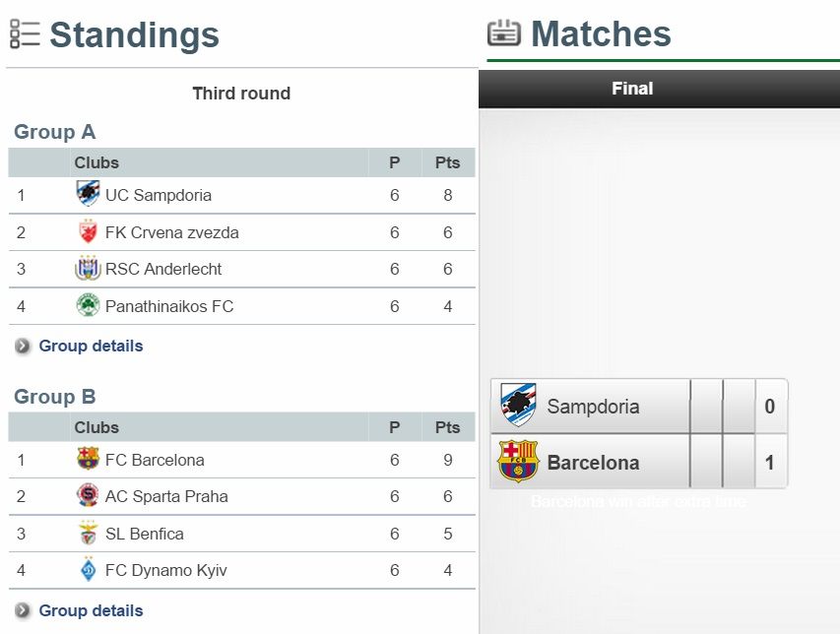This screenshot has height=634, width=840.
Task: Click the Barcelona crest in the final match
Action: click(518, 462)
